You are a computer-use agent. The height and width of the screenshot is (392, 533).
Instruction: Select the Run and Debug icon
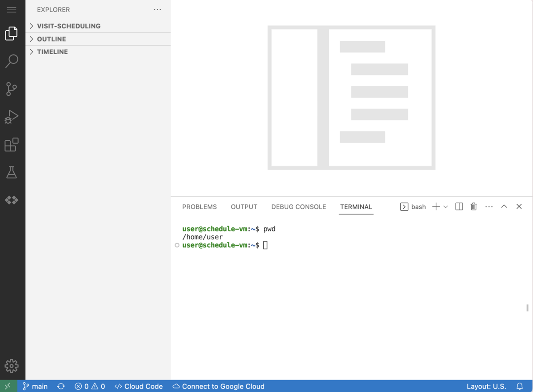tap(12, 117)
